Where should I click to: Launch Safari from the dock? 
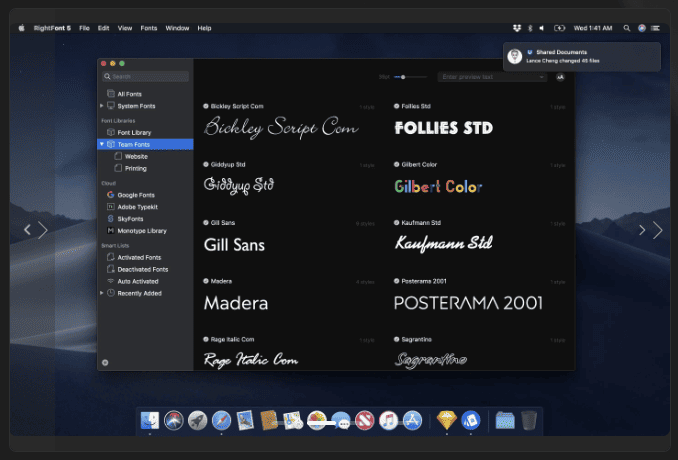pyautogui.click(x=221, y=420)
